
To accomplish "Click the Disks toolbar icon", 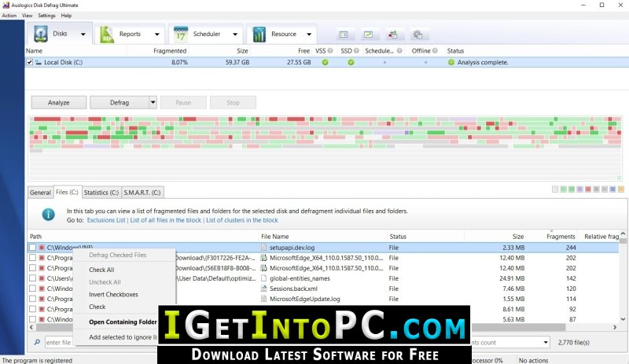I will pos(41,34).
